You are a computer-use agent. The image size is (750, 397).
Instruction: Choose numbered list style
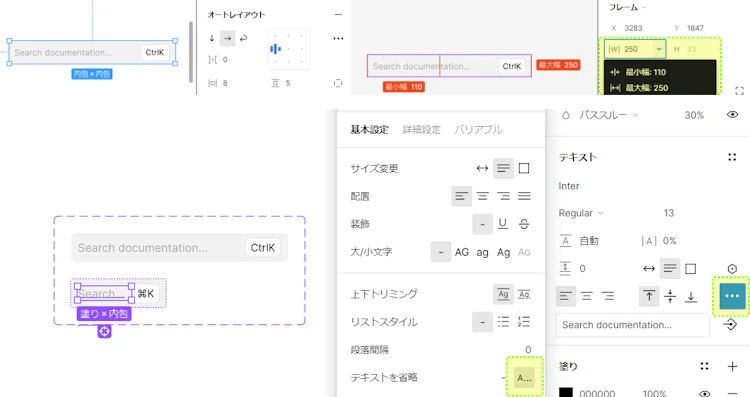click(524, 321)
